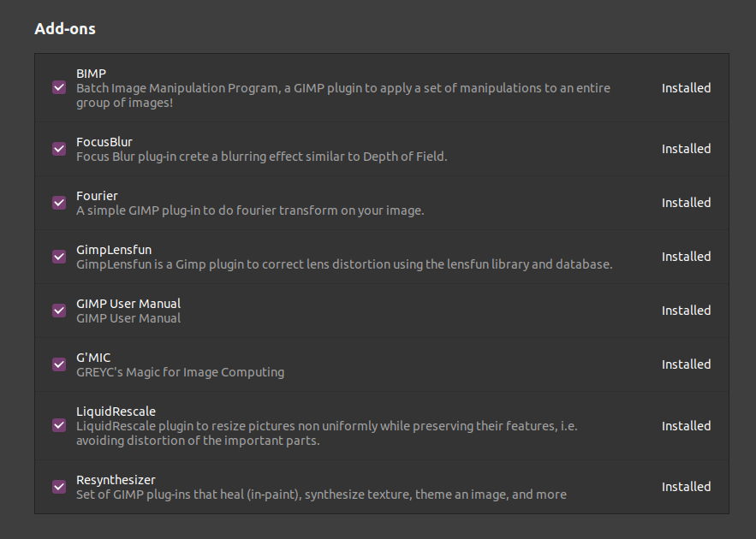Deselect the GIMP User Manual checkbox

pos(59,311)
